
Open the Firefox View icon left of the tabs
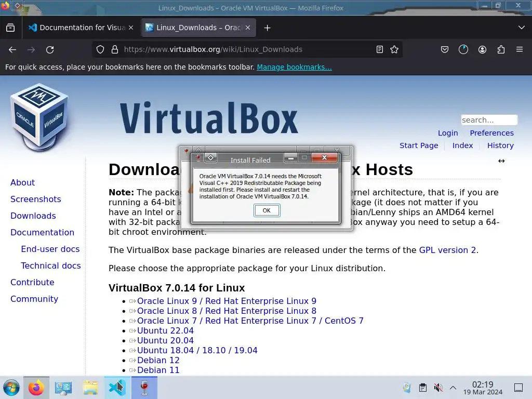[10, 28]
